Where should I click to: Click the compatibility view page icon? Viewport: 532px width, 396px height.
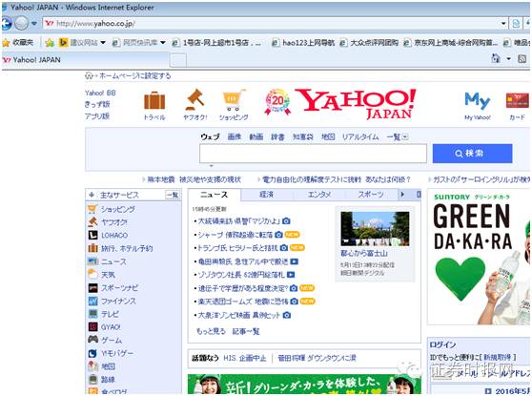point(516,24)
